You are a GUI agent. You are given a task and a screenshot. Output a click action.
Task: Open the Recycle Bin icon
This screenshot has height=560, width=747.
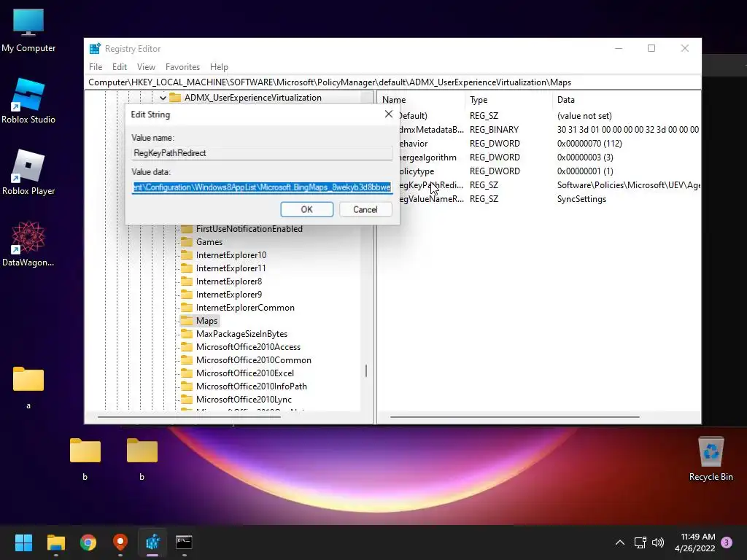coord(711,459)
